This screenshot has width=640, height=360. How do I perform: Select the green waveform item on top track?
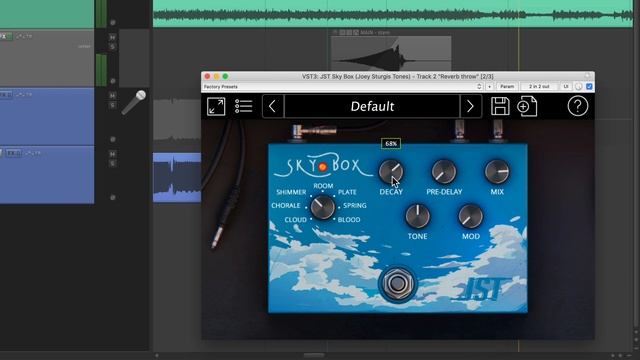[x=393, y=14]
